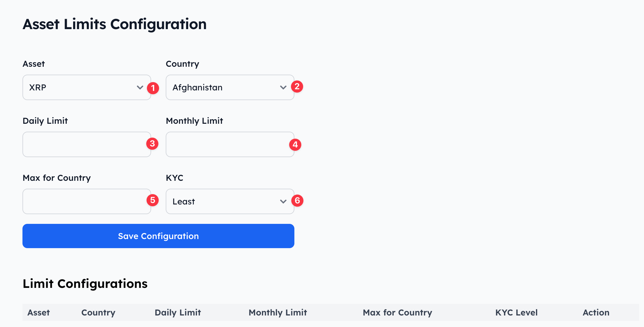This screenshot has height=327, width=644.
Task: Click the chevron icon on the Asset dropdown
Action: click(x=140, y=87)
